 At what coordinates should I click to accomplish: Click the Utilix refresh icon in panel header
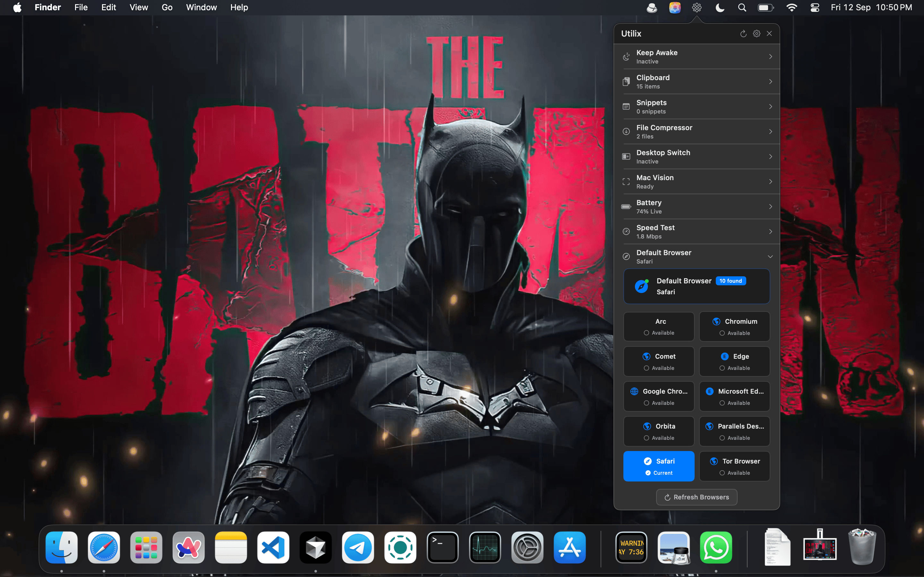point(743,34)
